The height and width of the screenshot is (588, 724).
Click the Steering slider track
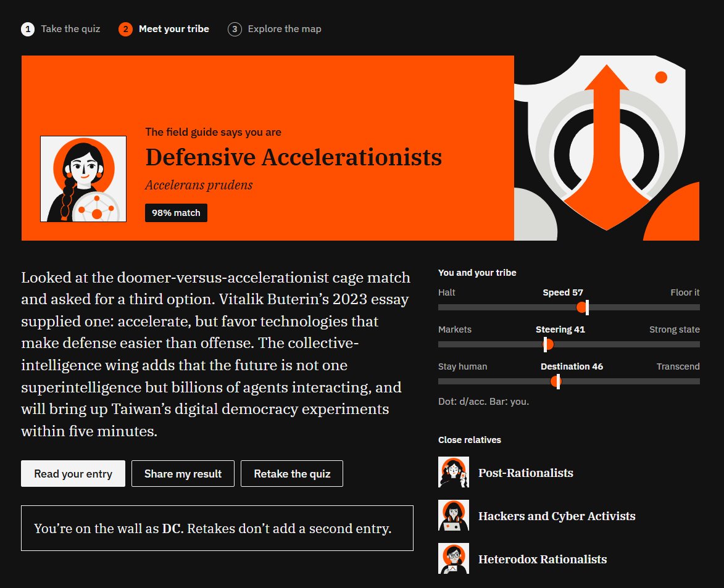click(569, 344)
